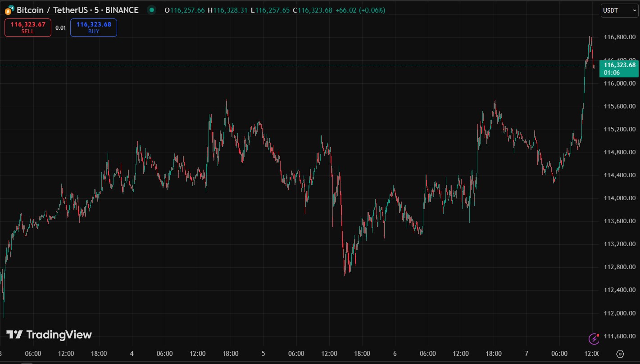Click the green market status dot
Screen dimensions: 640x364
[x=152, y=10]
